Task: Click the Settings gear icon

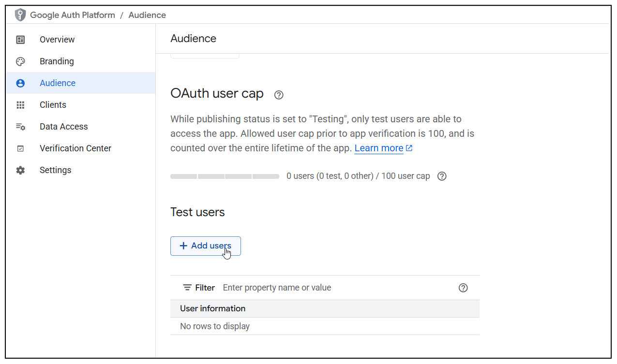Action: pyautogui.click(x=20, y=170)
